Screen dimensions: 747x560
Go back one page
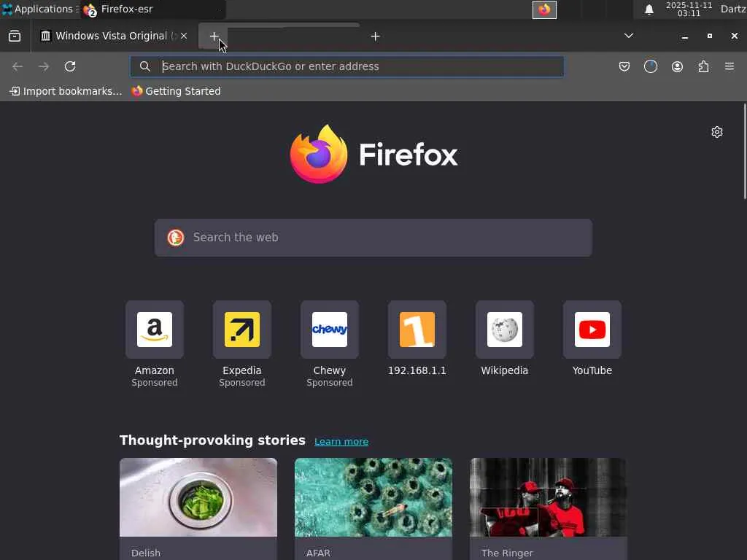[18, 66]
